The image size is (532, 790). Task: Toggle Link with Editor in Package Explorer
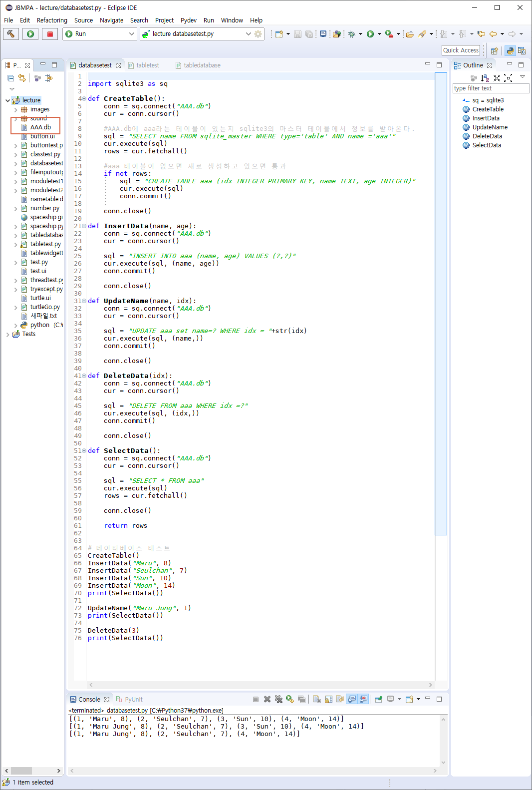point(21,78)
